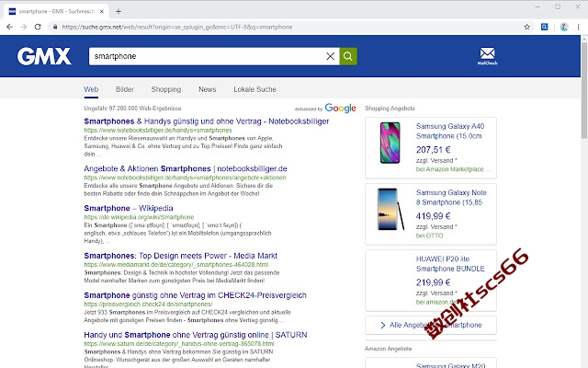
Task: Bookmark page with star icon
Action: coord(526,27)
